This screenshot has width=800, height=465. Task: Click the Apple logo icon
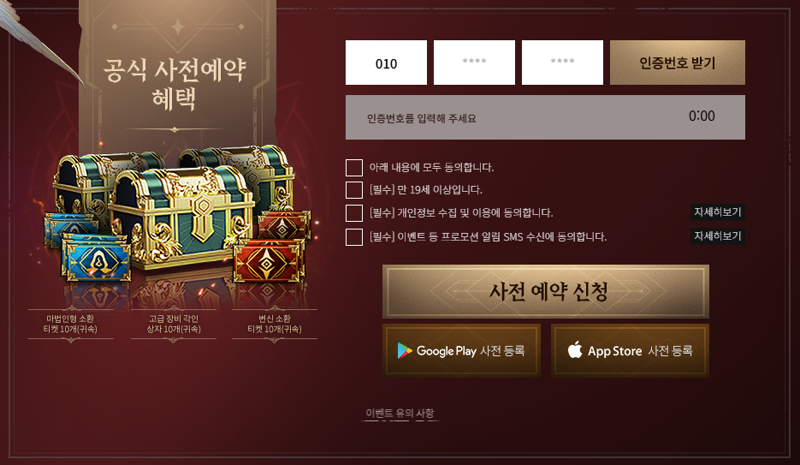pos(575,350)
